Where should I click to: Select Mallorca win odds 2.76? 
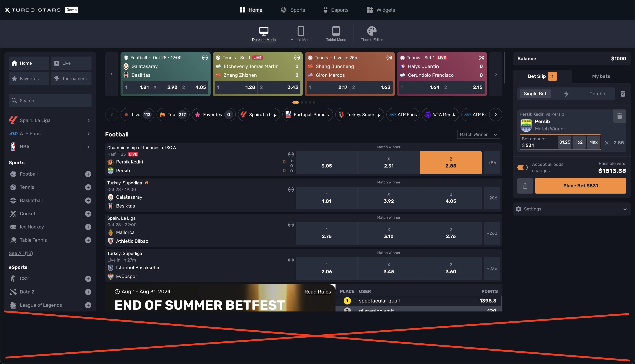point(326,233)
